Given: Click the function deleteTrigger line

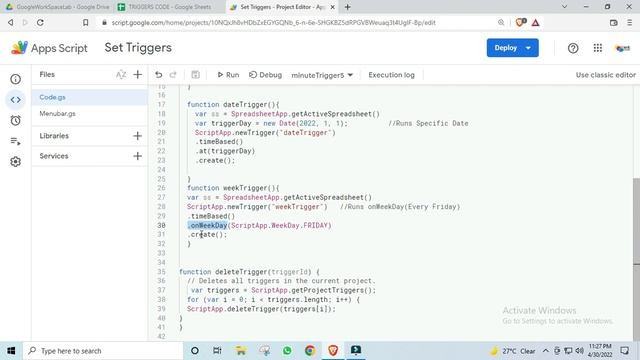Looking at the screenshot, I should [x=249, y=272].
